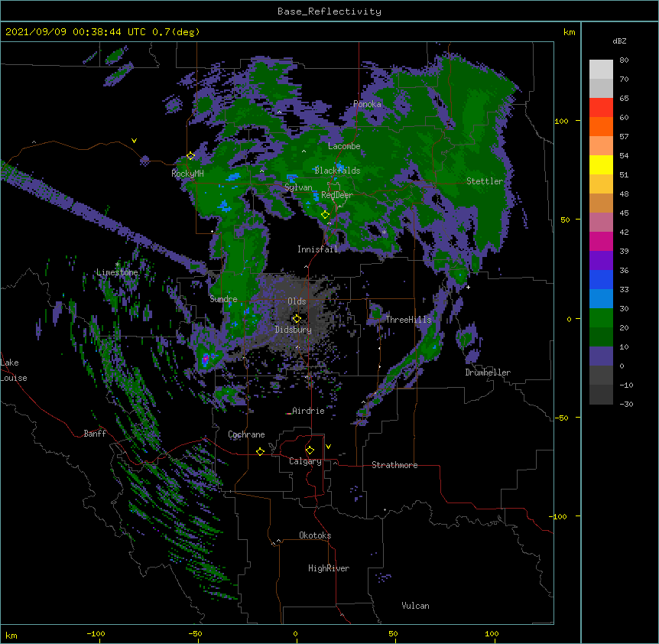The width and height of the screenshot is (659, 644).
Task: Click the Calgary city label
Action: [305, 461]
